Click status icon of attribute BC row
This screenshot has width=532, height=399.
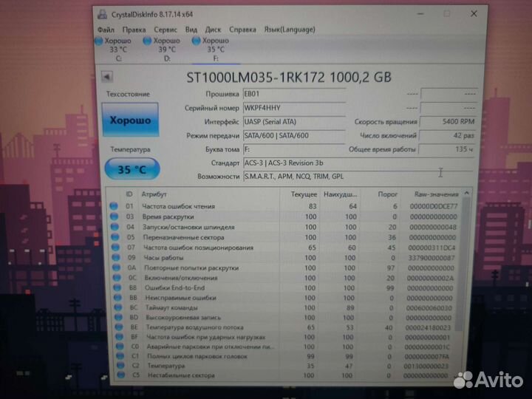(x=118, y=307)
